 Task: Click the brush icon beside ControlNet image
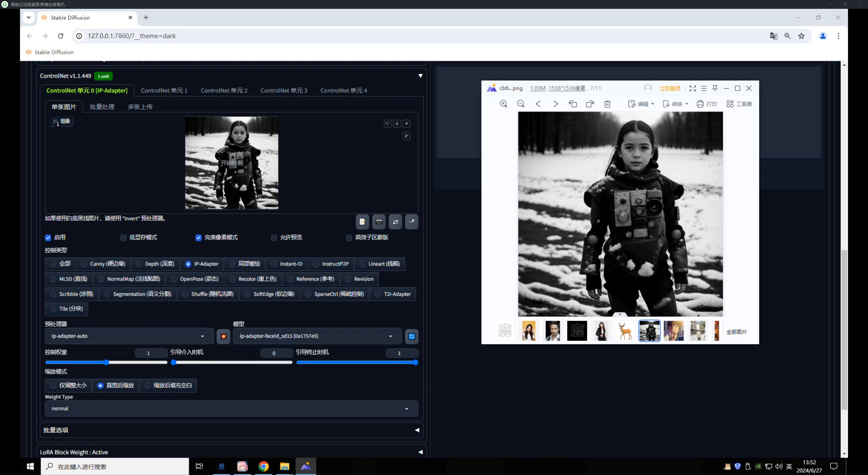(406, 136)
